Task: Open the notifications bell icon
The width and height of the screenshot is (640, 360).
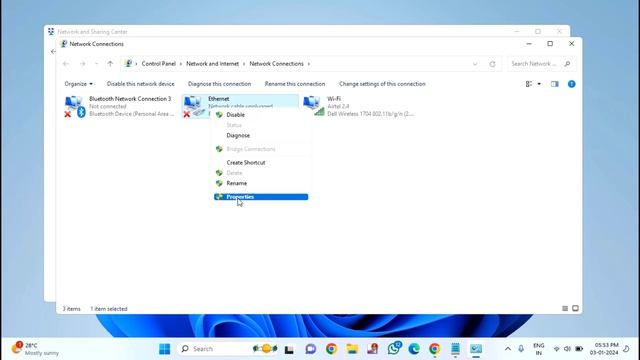Action: tap(626, 349)
